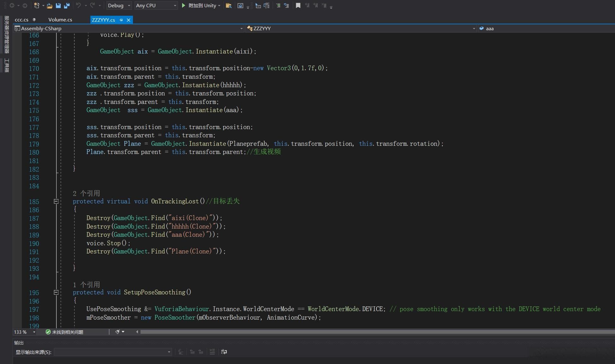Open the 133 % zoom level dropdown
This screenshot has width=615, height=364.
click(x=25, y=332)
